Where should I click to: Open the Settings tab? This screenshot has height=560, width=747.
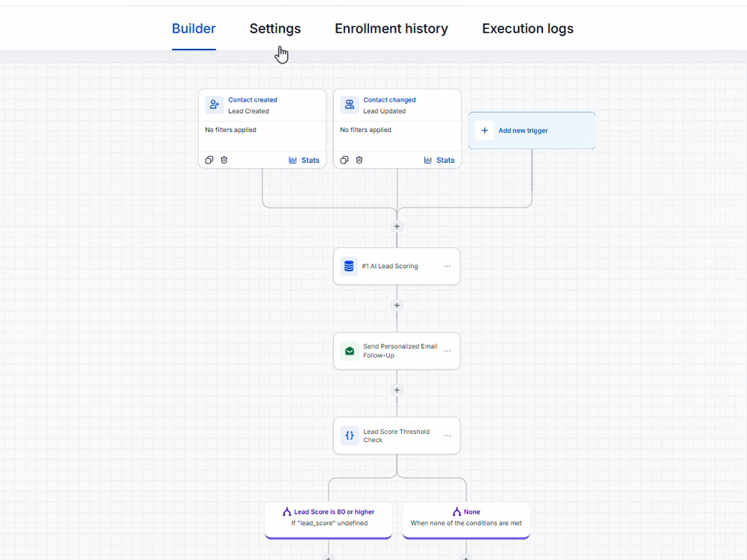point(275,28)
